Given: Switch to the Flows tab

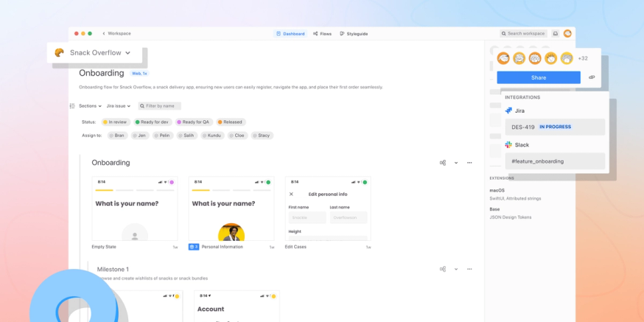Looking at the screenshot, I should click(x=323, y=34).
